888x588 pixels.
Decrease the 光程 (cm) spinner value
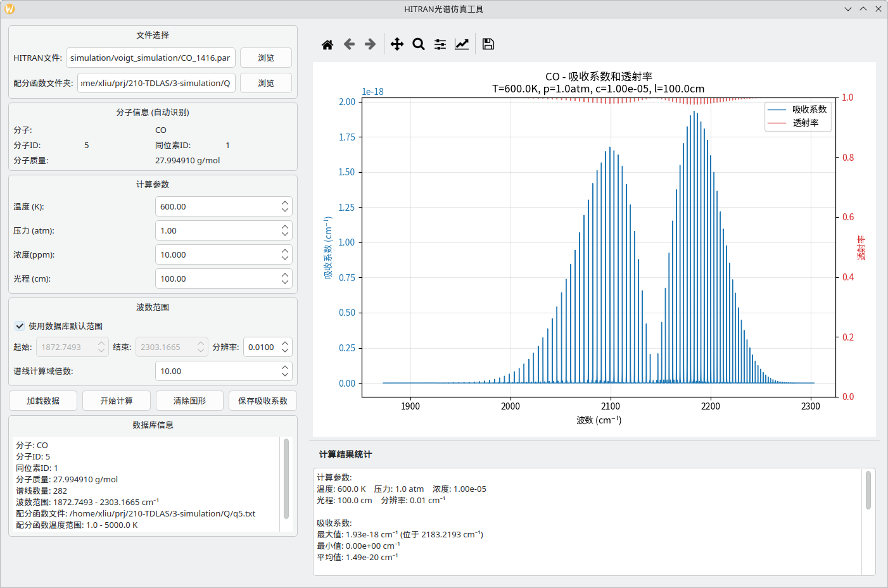[x=285, y=282]
